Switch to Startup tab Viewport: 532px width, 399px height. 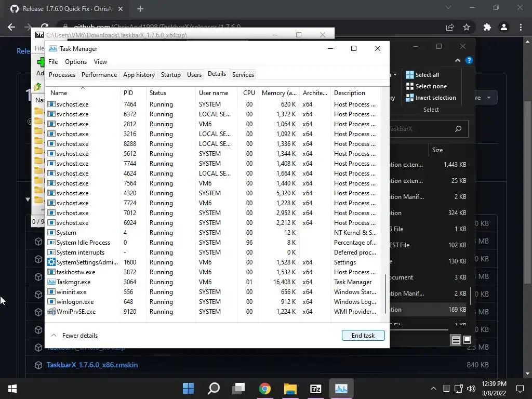[170, 75]
